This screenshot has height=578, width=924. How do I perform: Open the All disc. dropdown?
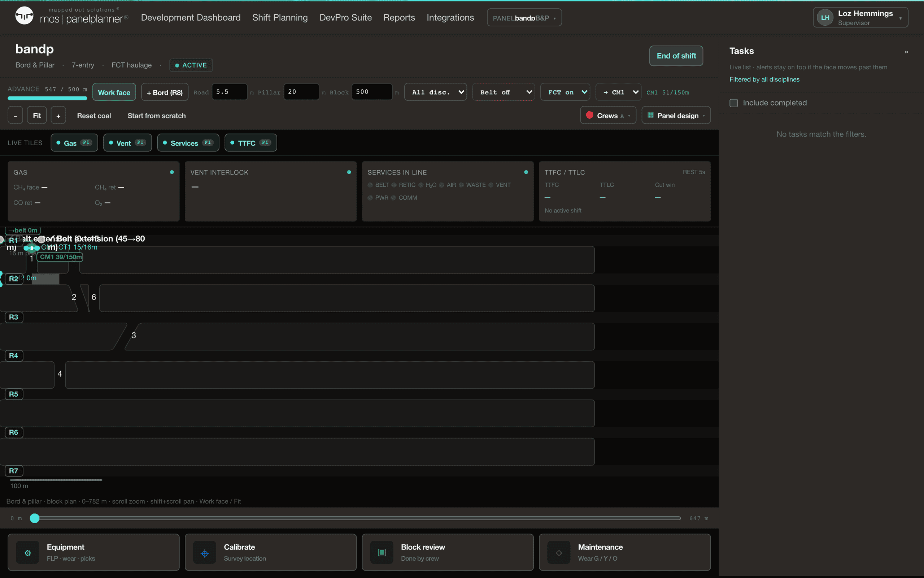[436, 92]
